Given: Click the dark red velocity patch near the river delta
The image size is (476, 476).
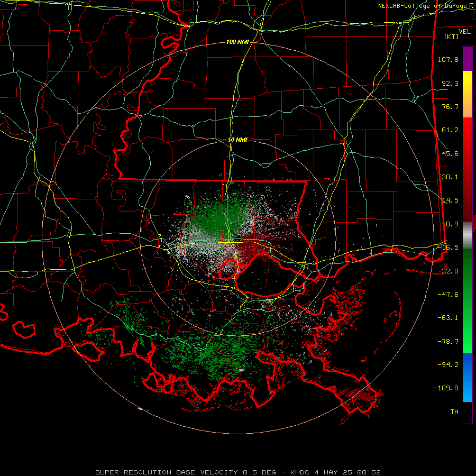Looking at the screenshot, I should pyautogui.click(x=354, y=393).
